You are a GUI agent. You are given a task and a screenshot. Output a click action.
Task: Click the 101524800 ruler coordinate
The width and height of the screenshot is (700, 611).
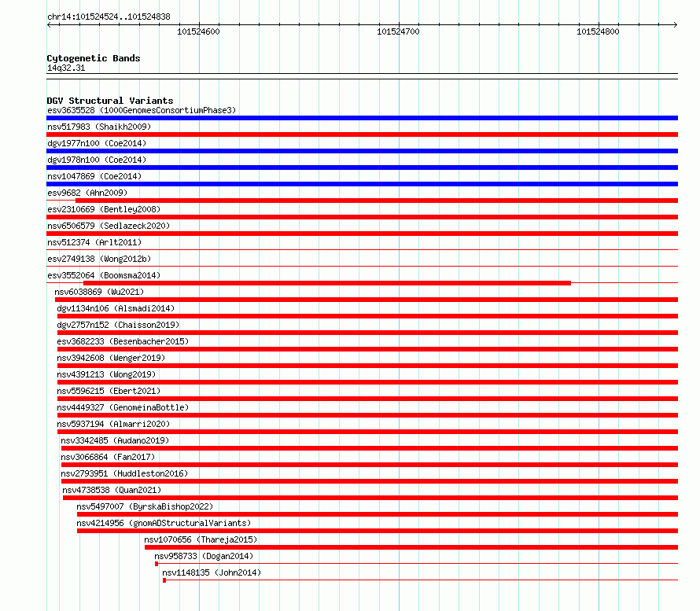pos(598,31)
